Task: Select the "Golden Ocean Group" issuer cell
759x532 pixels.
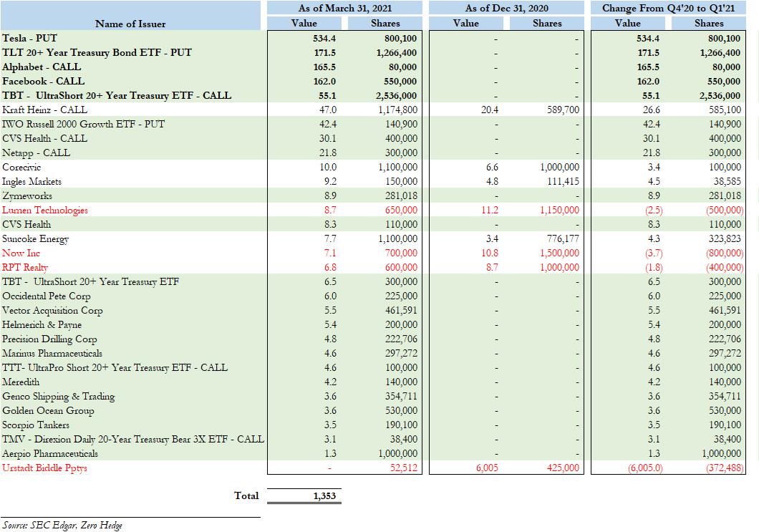Action: click(x=48, y=410)
